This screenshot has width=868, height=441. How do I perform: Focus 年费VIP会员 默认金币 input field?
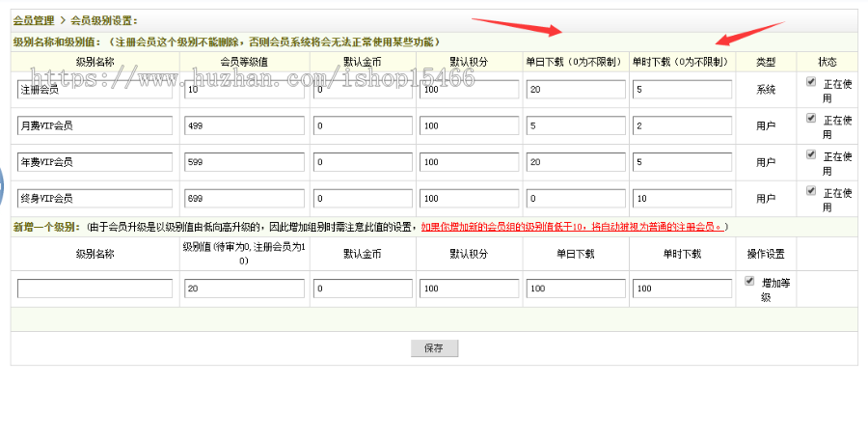(363, 162)
